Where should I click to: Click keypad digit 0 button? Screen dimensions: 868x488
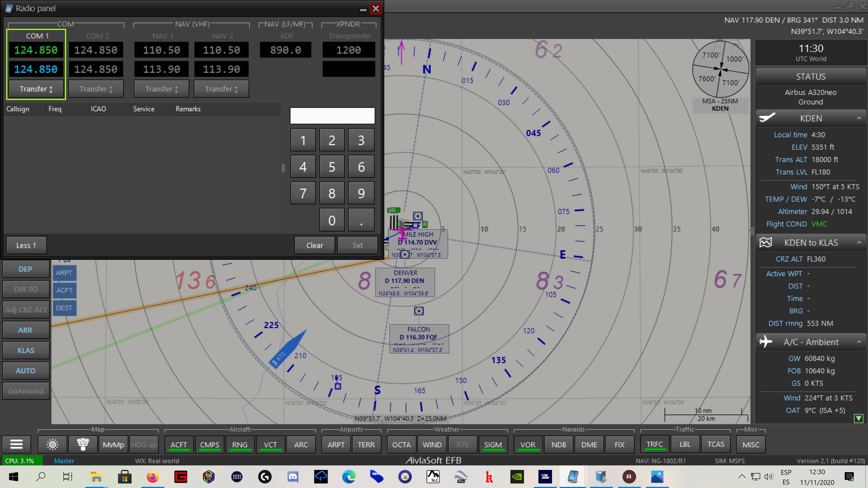point(332,220)
